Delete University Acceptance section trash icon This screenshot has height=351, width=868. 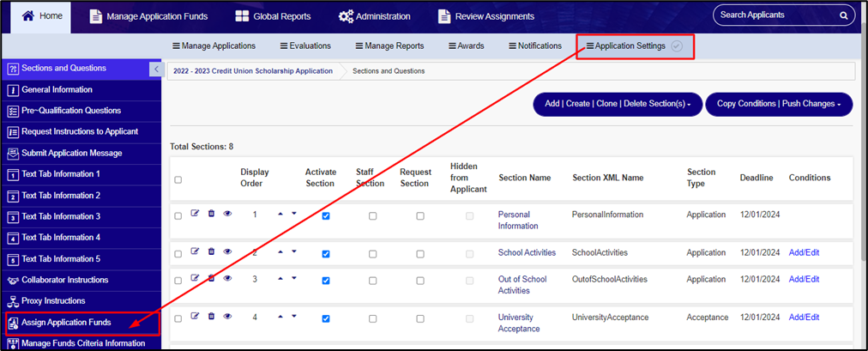coord(211,316)
